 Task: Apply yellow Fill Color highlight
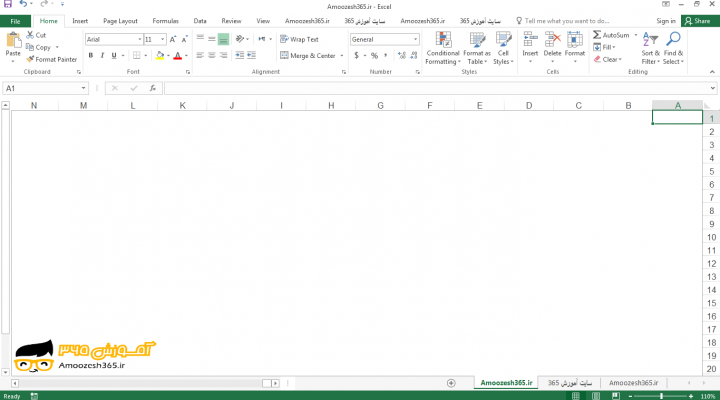[160, 56]
